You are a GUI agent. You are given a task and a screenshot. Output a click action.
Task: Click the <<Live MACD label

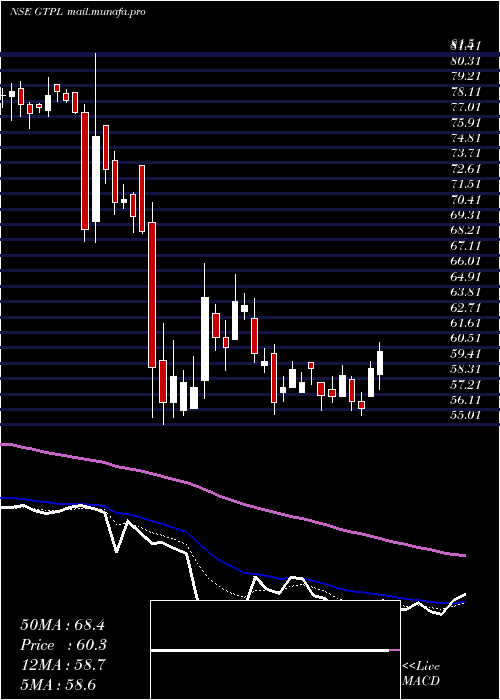421,674
